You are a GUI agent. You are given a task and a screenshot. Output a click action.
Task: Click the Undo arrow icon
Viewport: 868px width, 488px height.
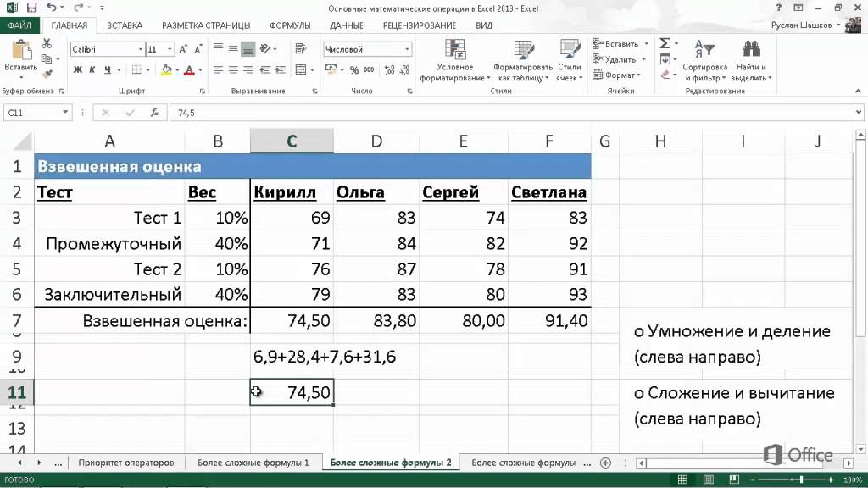coord(52,8)
